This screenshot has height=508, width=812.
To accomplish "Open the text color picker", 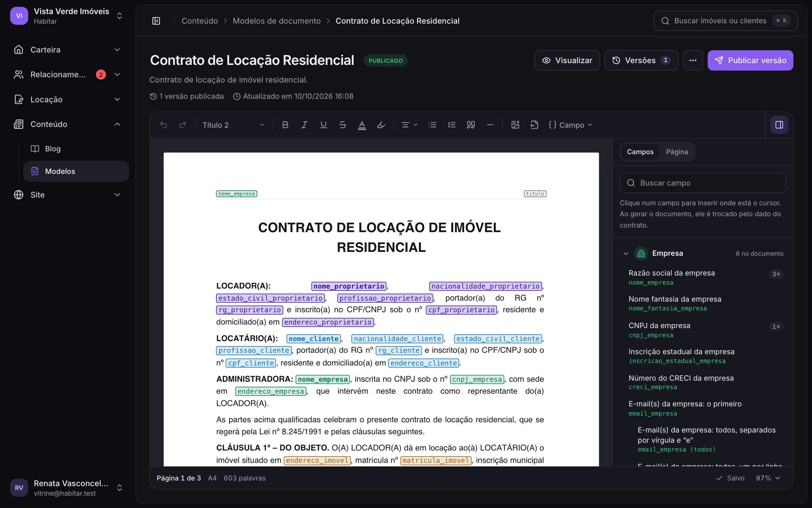I will point(362,125).
